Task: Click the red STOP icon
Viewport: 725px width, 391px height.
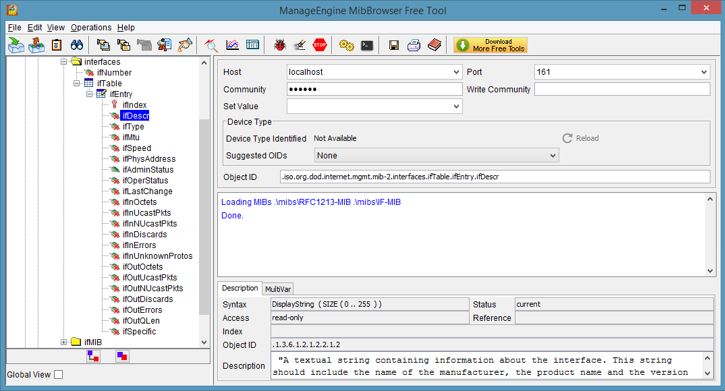Action: 320,45
